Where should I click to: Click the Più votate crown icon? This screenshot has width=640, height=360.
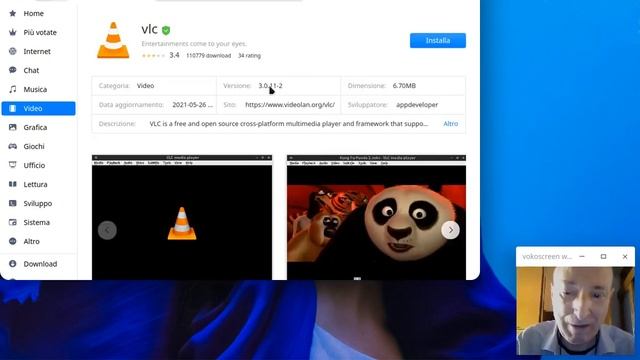(13, 32)
